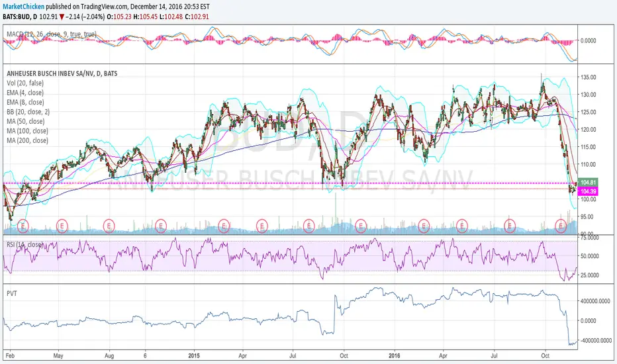Screen dimensions: 617x364
Task: Click the Aug label on the time axis
Action: [x=109, y=356]
